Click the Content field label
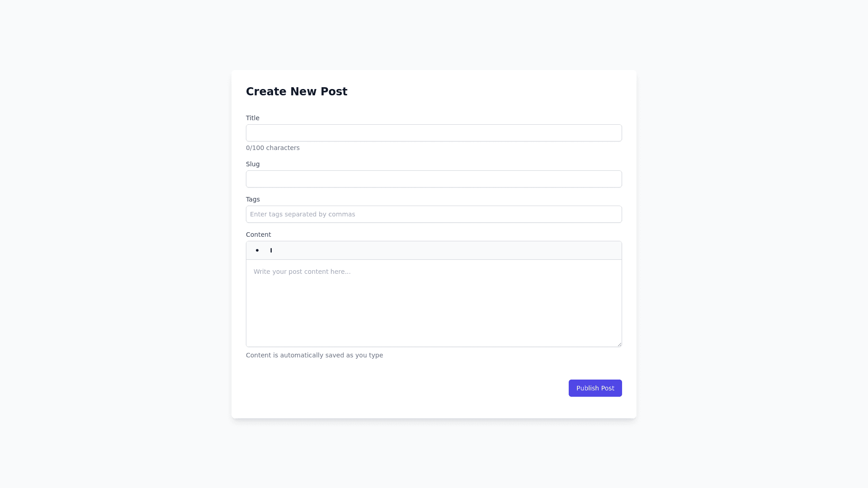The width and height of the screenshot is (868, 488). [x=258, y=235]
